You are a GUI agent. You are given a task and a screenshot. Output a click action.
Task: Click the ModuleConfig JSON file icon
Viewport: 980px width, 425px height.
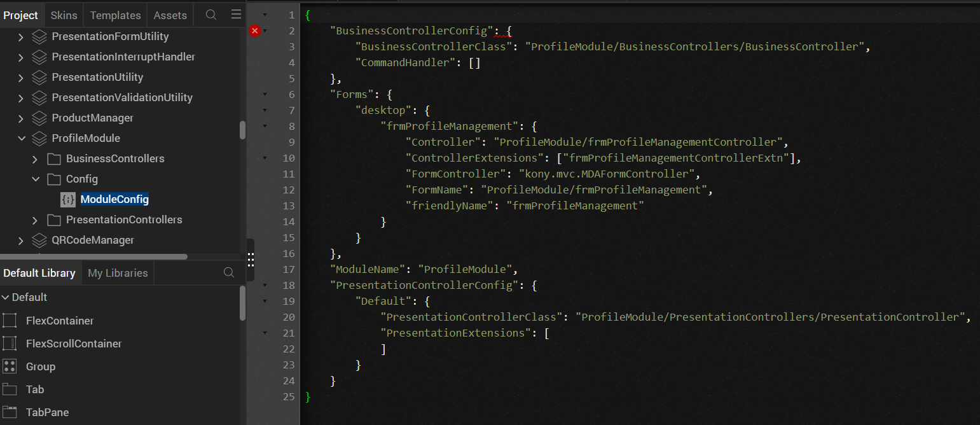[68, 200]
